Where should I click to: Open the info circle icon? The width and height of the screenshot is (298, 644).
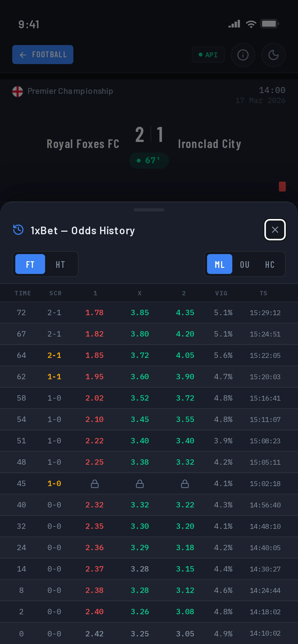pos(243,55)
